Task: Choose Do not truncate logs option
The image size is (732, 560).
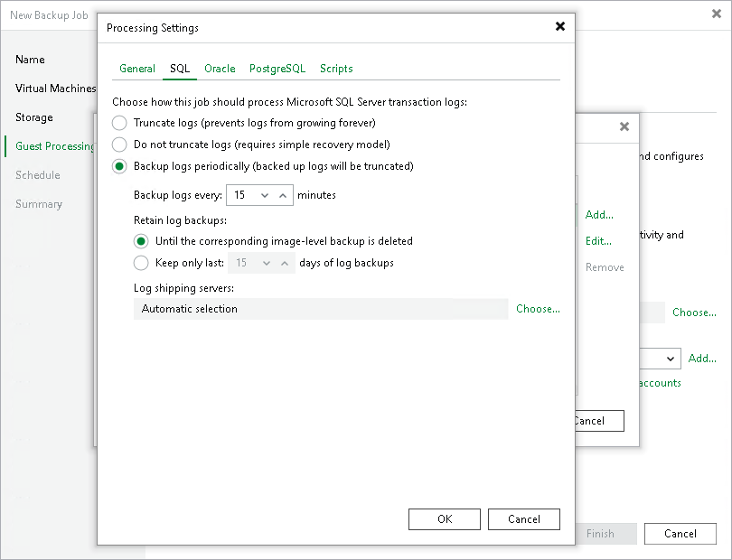Action: pyautogui.click(x=119, y=145)
